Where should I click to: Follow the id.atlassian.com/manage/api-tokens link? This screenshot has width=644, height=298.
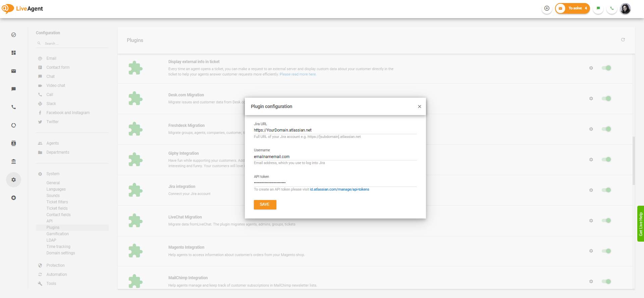click(x=339, y=190)
